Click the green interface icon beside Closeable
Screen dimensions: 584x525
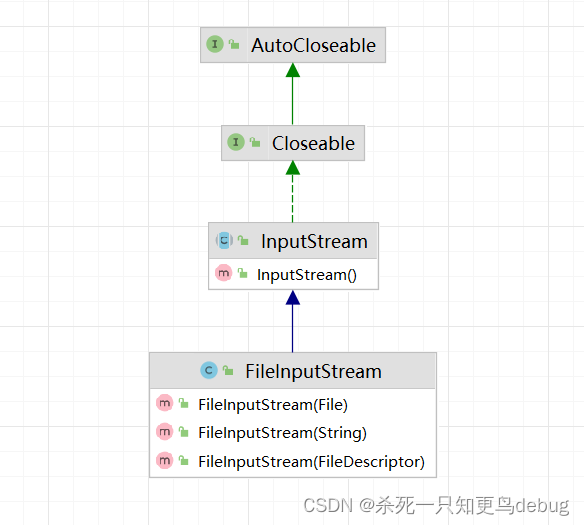coord(236,142)
